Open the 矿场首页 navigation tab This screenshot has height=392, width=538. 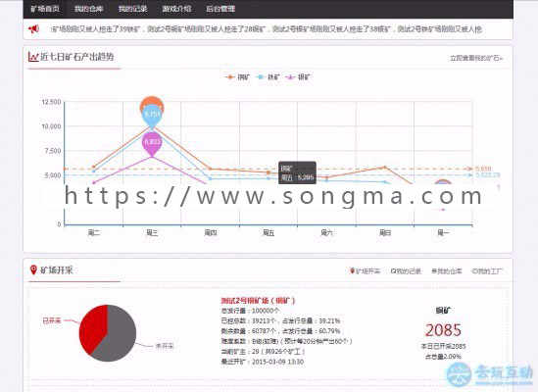tap(45, 9)
